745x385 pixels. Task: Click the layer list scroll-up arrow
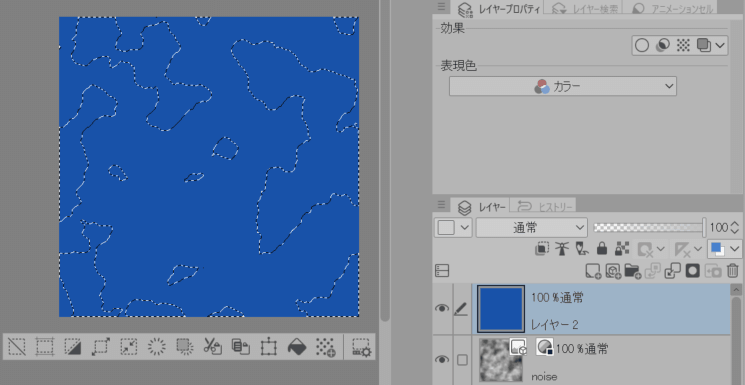point(736,289)
